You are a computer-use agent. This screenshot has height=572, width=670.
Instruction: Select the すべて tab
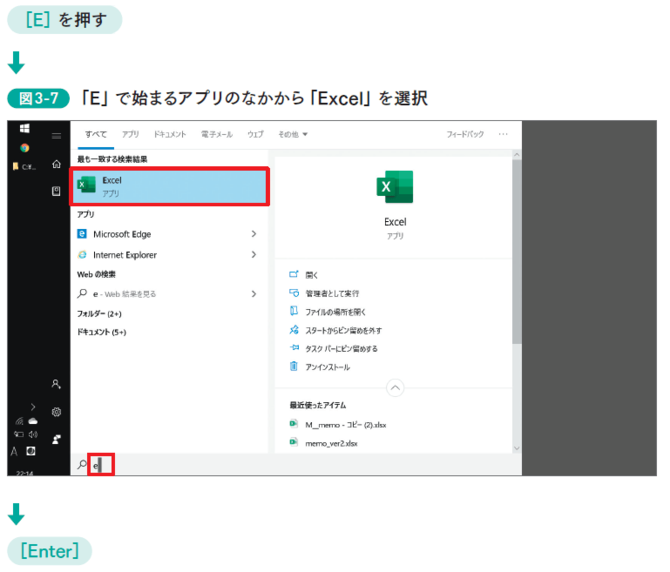click(x=96, y=134)
